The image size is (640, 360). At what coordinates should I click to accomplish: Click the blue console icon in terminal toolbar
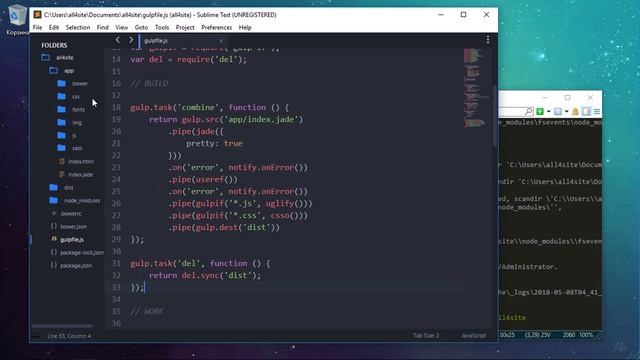[x=558, y=111]
